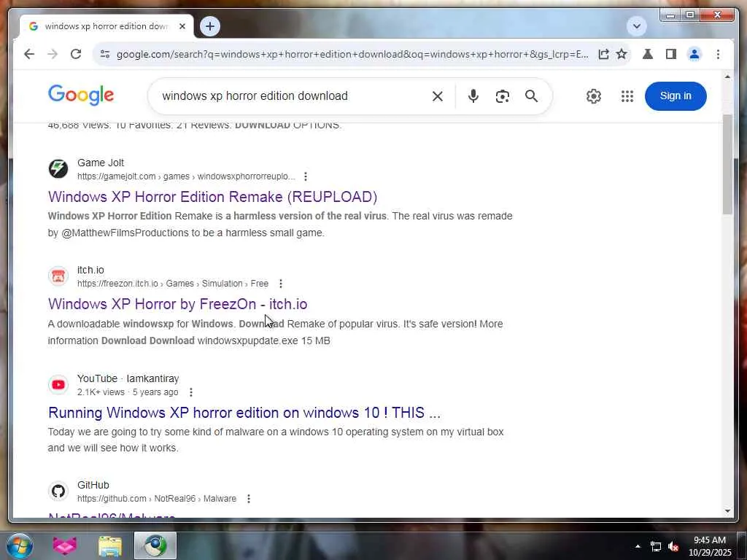Start voice search with microphone icon

point(473,96)
